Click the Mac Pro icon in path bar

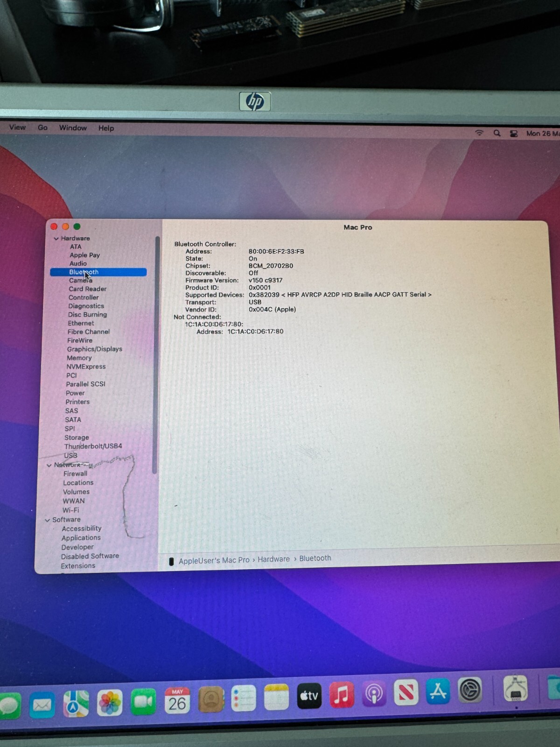point(171,562)
